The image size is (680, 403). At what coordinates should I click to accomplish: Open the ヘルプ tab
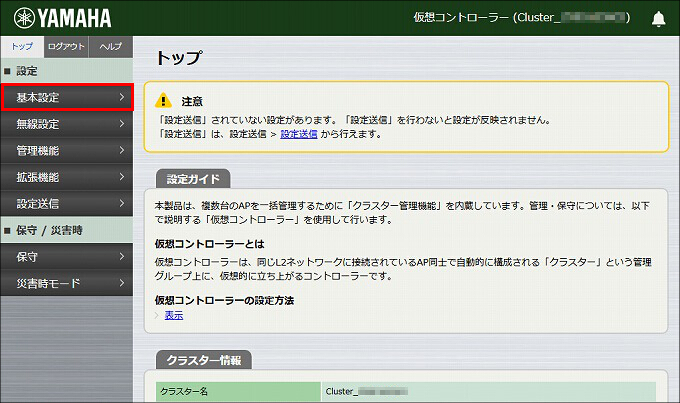[x=111, y=46]
